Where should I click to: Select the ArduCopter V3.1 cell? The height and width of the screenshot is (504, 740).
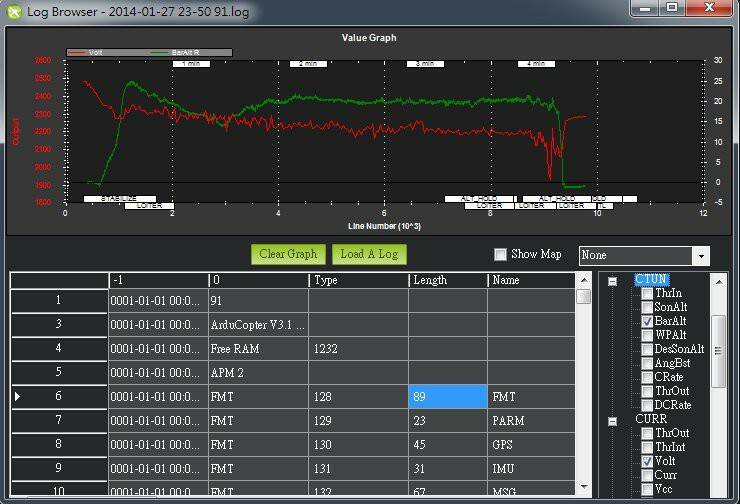(x=259, y=325)
